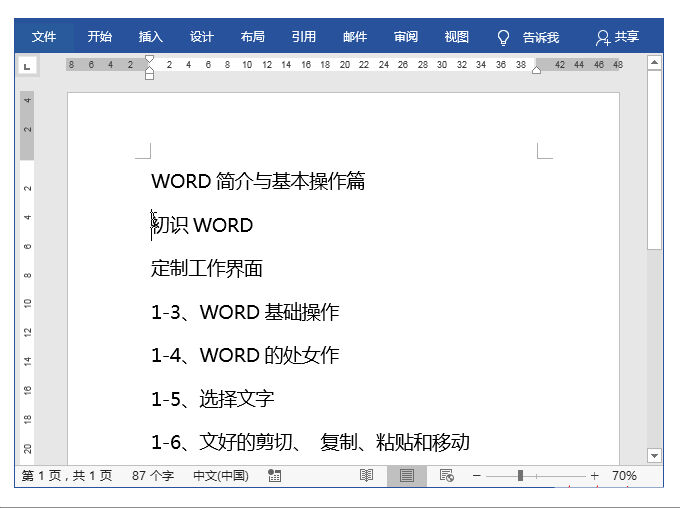Image resolution: width=680 pixels, height=508 pixels.
Task: Click the first line indent marker on ruler
Action: (x=149, y=59)
